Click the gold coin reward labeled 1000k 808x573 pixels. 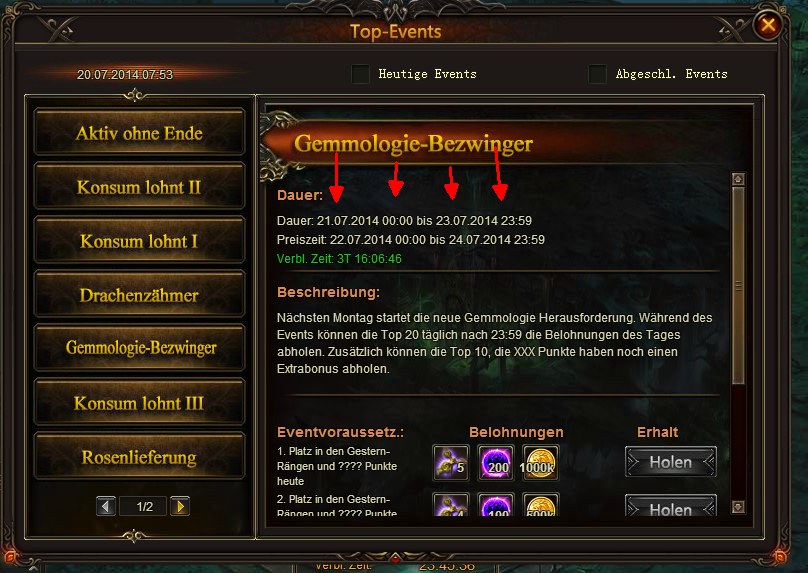(541, 463)
